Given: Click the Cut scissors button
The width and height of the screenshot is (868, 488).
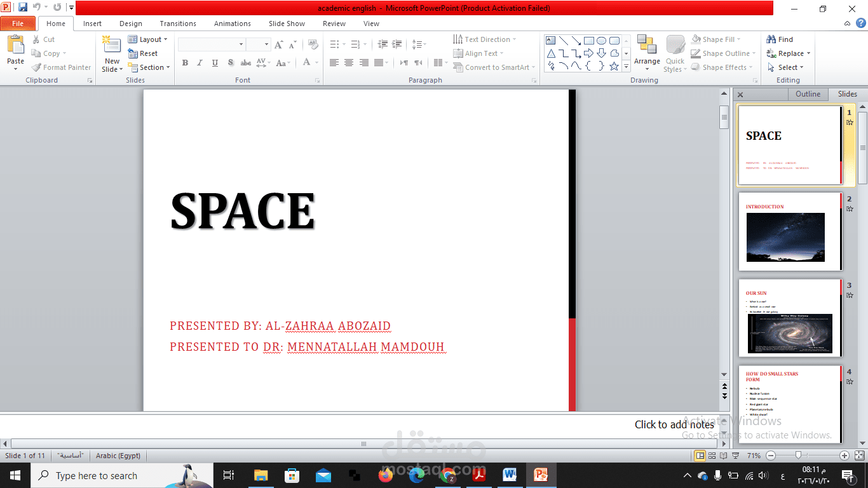Looking at the screenshot, I should tap(44, 39).
